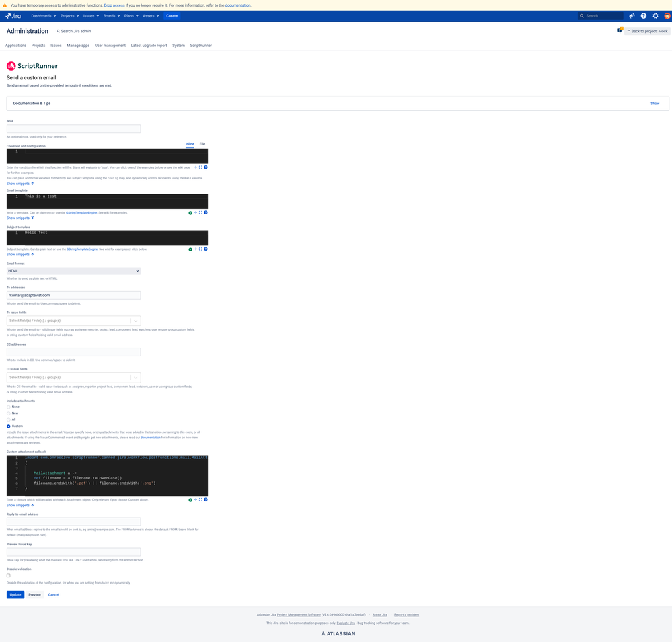Click the blue Create button

172,16
